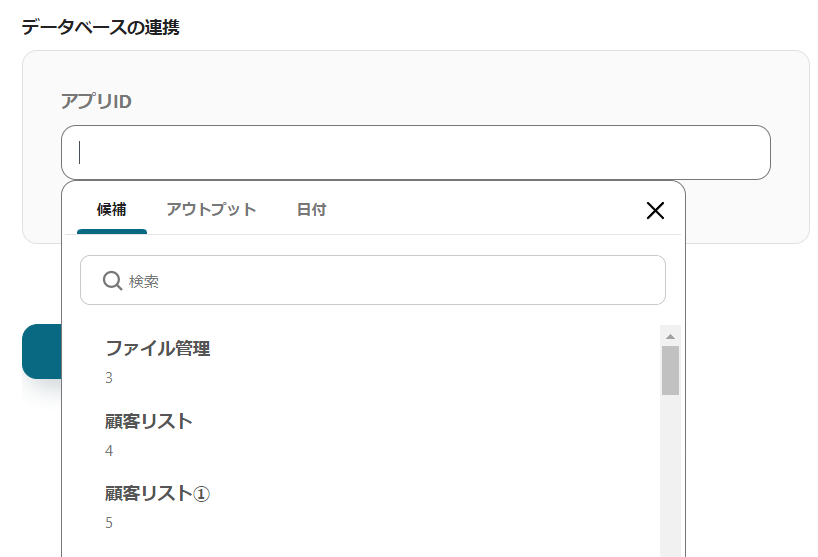Click the アプリID field label

pyautogui.click(x=96, y=101)
